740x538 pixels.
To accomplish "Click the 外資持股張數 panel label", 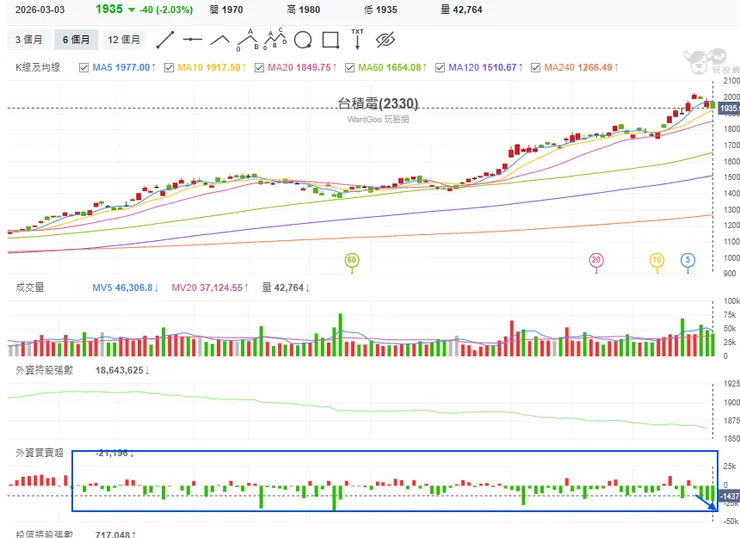I will [x=44, y=370].
